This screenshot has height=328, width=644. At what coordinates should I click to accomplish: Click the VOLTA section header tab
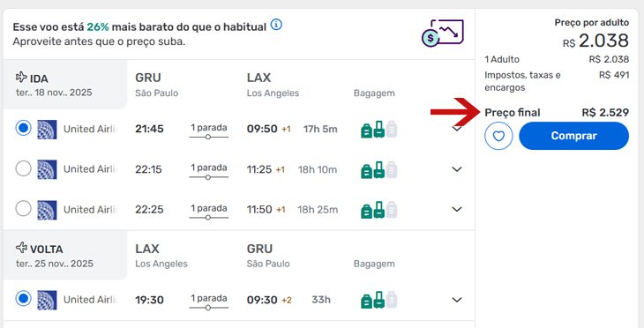click(x=65, y=256)
